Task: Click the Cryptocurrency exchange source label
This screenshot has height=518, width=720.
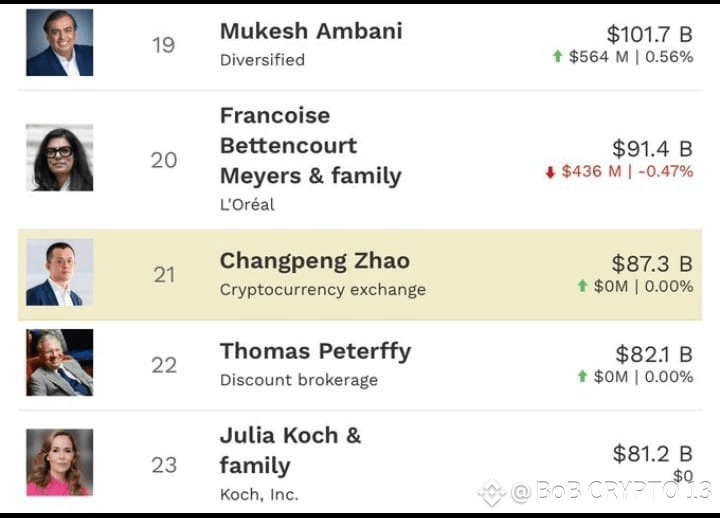Action: (322, 290)
